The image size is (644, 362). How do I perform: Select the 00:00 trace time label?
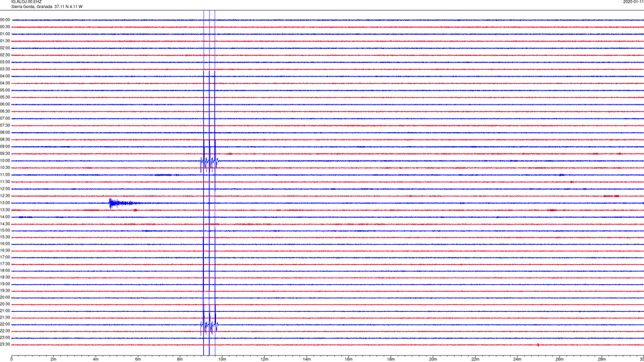point(5,19)
